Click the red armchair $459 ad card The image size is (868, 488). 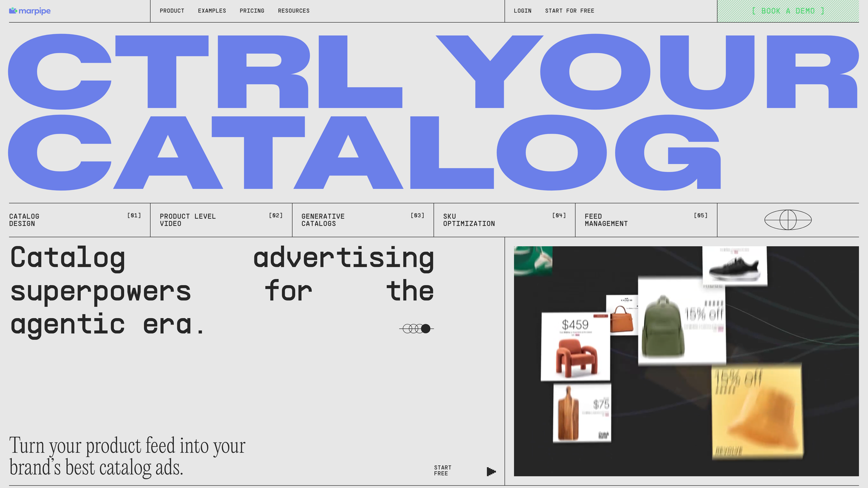coord(575,347)
